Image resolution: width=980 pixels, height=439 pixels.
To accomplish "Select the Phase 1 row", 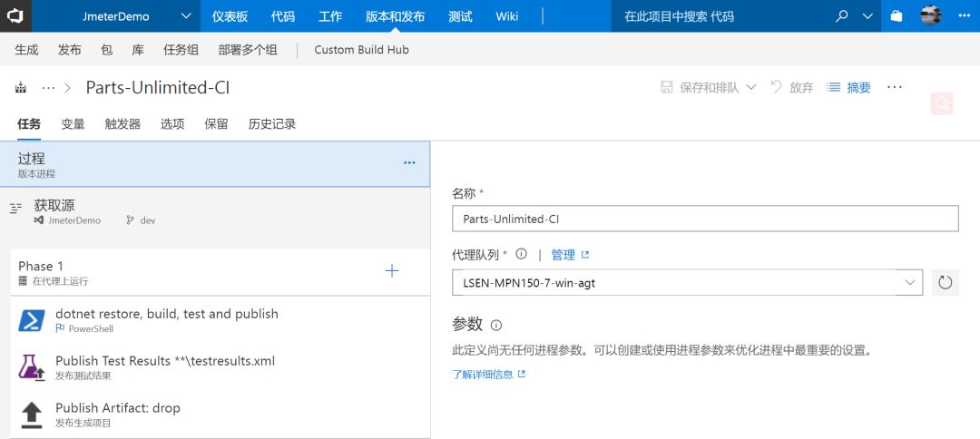I will pos(220,272).
